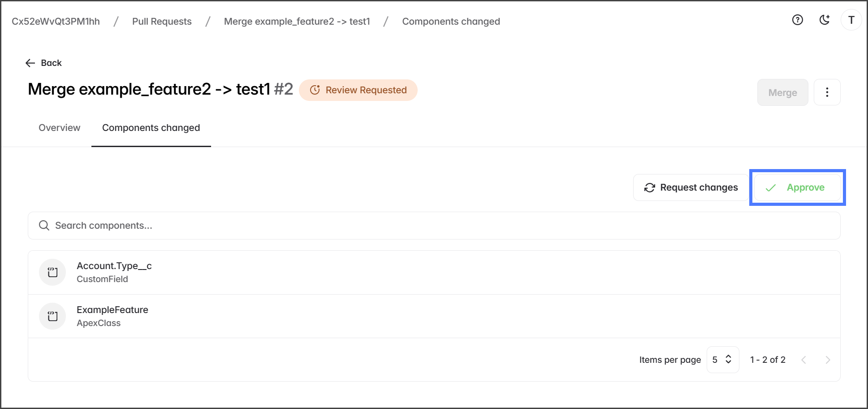The width and height of the screenshot is (868, 409).
Task: Open the items per page dropdown
Action: point(722,360)
